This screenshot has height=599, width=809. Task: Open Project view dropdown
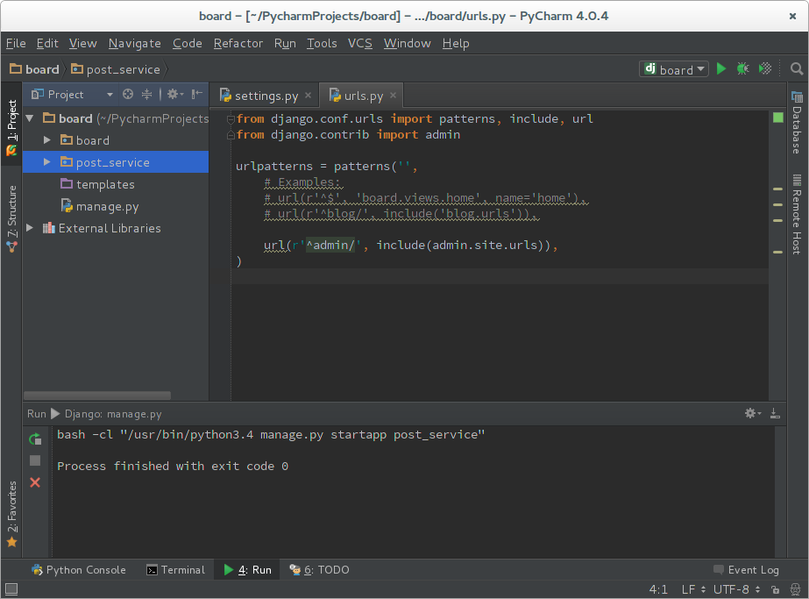[x=109, y=94]
